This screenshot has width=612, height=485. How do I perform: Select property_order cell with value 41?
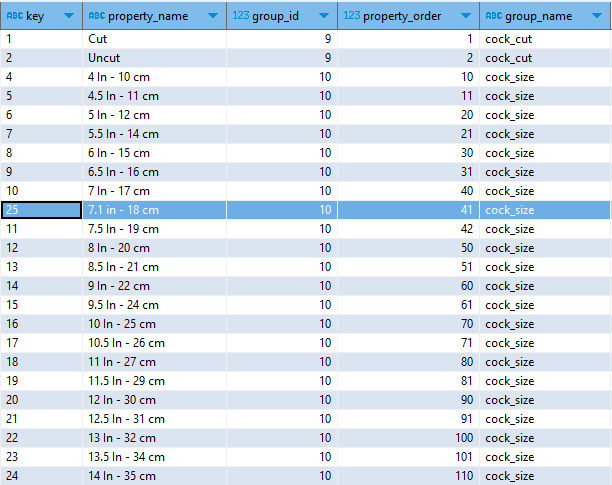coord(409,210)
